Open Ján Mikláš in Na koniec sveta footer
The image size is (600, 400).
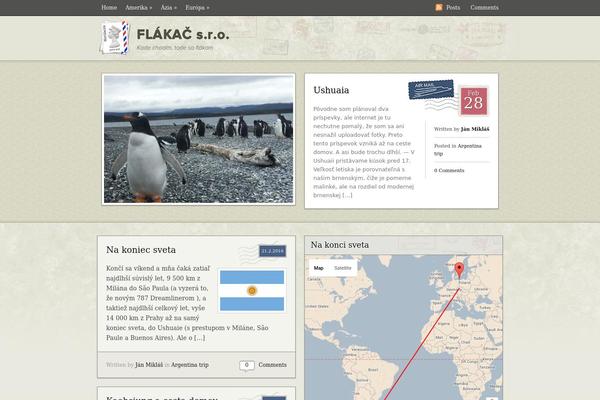tap(149, 365)
